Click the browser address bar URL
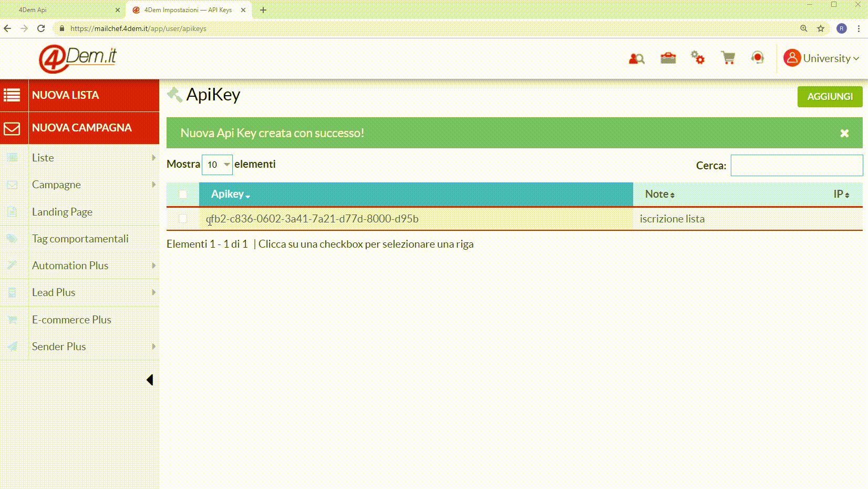Viewport: 868px width, 489px height. click(x=138, y=28)
